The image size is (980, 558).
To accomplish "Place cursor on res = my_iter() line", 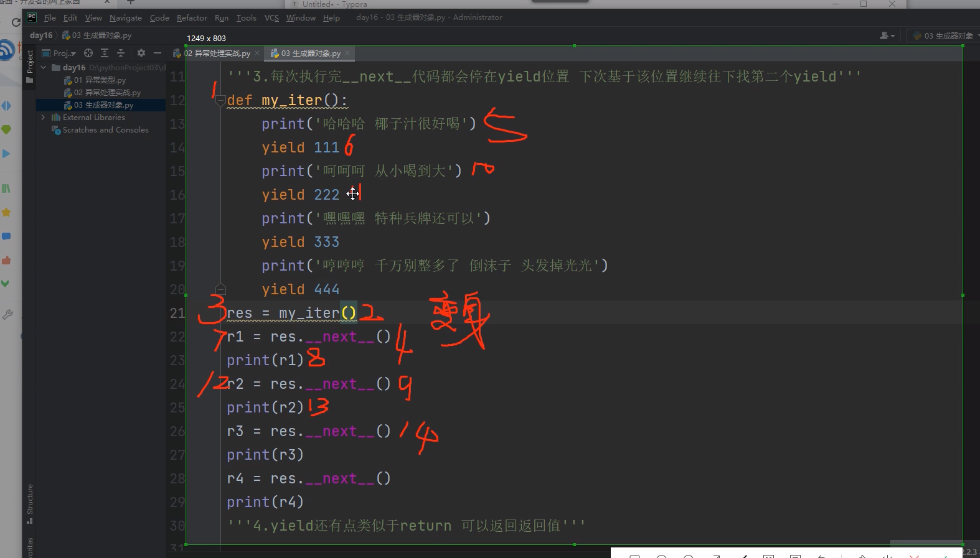I will click(x=291, y=313).
